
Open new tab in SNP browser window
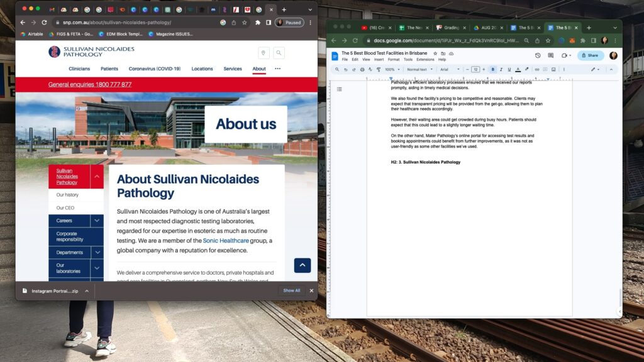click(x=284, y=9)
